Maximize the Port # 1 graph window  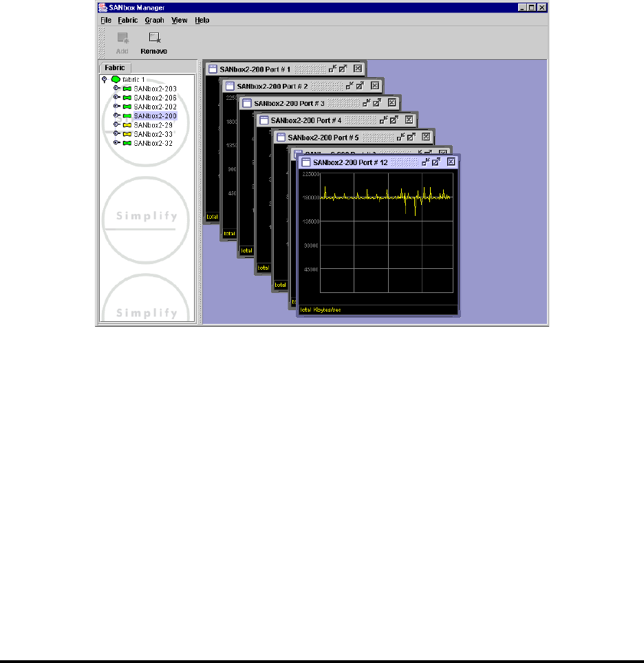coord(343,69)
